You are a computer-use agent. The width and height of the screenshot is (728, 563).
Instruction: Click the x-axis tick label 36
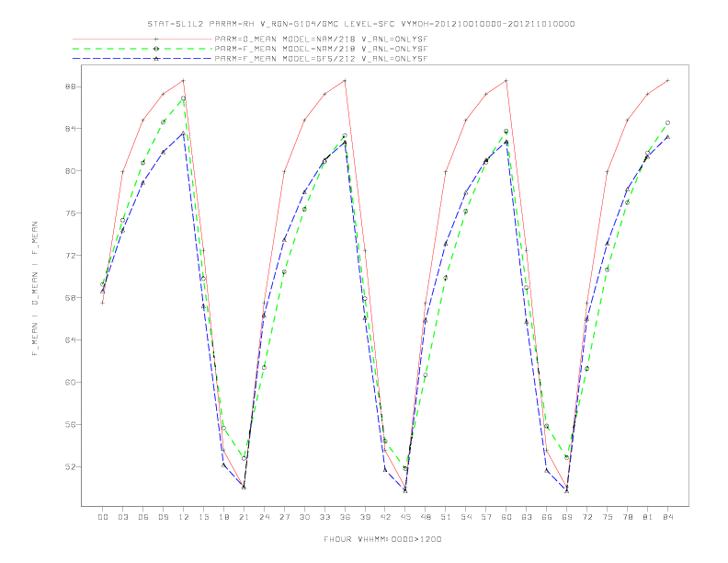(x=345, y=517)
